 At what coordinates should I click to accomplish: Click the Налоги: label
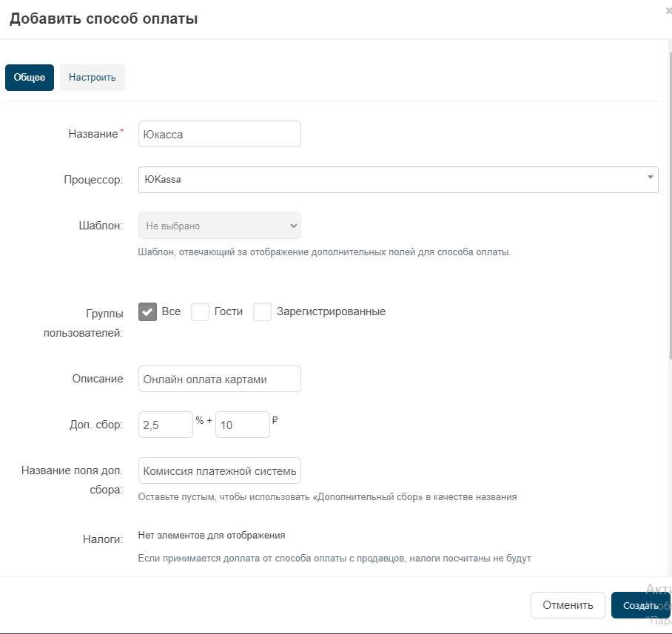[103, 539]
